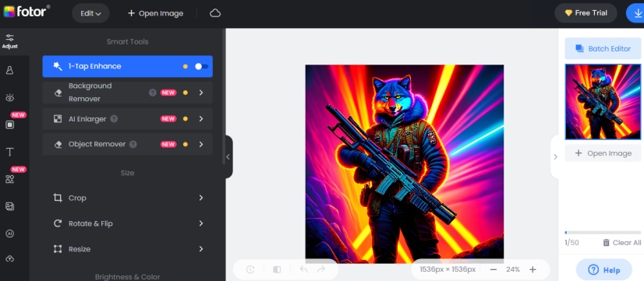Expand the Crop options
Screen dimensions: 644x281
128,198
